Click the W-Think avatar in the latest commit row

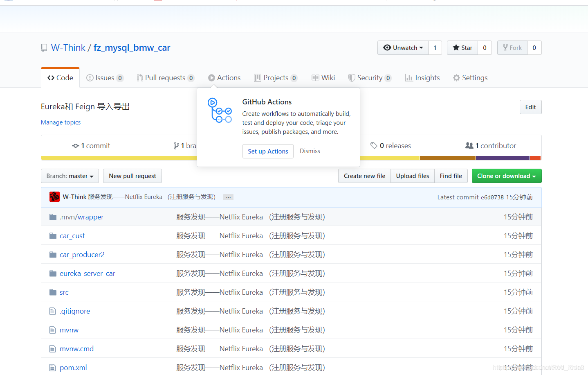click(54, 197)
